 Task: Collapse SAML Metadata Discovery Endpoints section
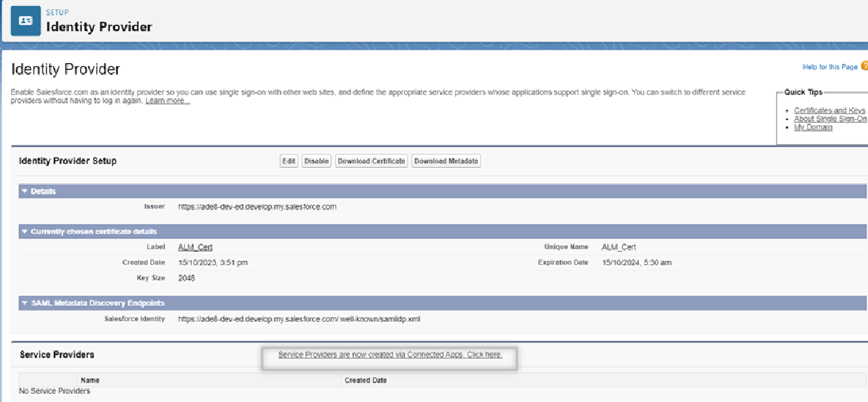pos(24,303)
